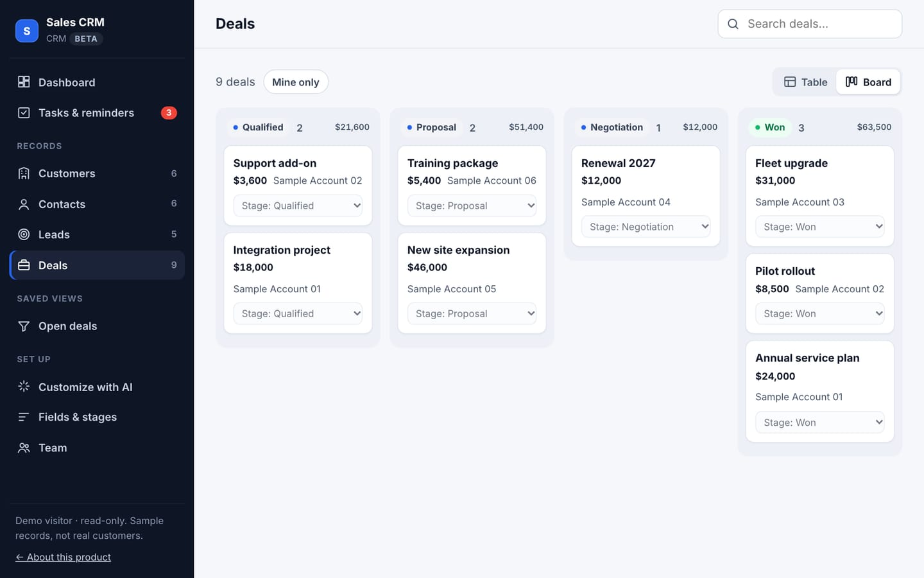Image resolution: width=924 pixels, height=578 pixels.
Task: Click the $51,400 Proposal column total
Action: [x=526, y=127]
